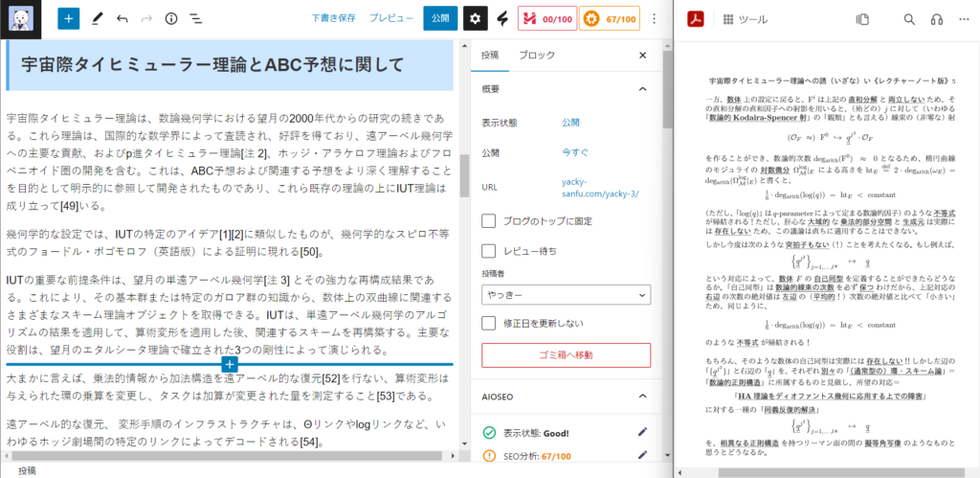Click the プレビュー button

point(390,19)
